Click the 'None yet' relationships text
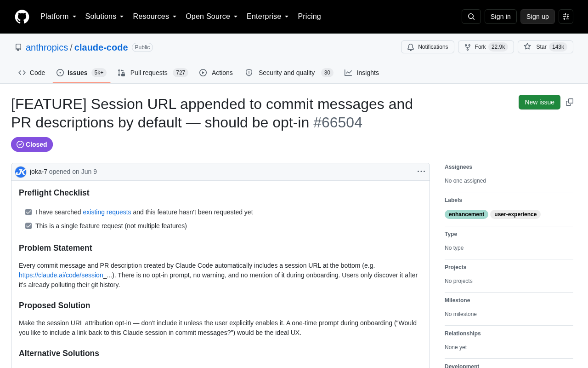 (456, 347)
